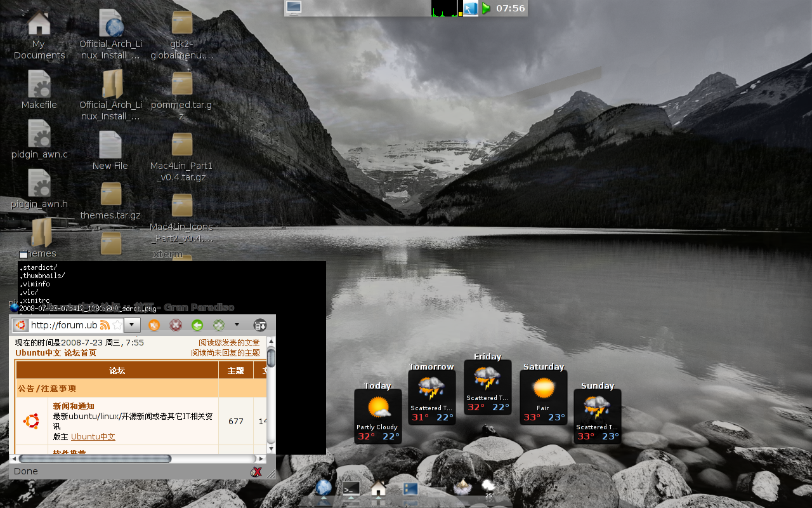Open Official_Arch_Linux_Install folder icon
The width and height of the screenshot is (812, 508).
click(x=112, y=84)
